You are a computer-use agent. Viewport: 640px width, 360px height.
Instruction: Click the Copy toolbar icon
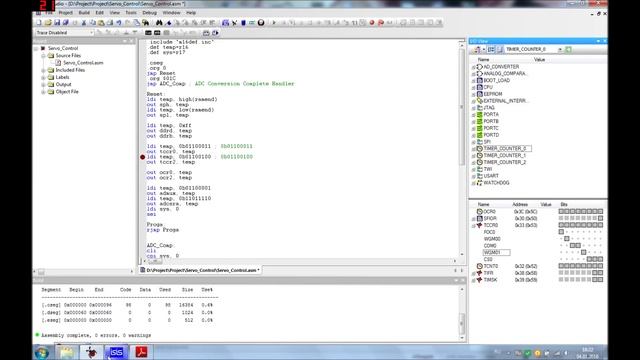[93, 22]
